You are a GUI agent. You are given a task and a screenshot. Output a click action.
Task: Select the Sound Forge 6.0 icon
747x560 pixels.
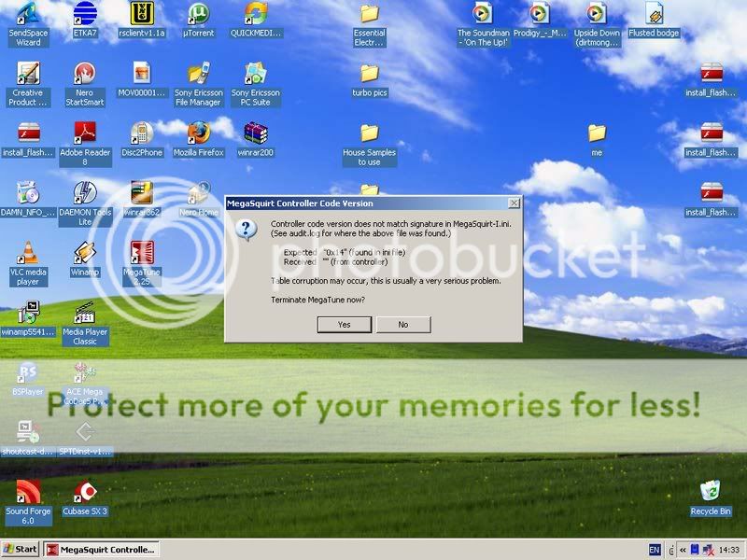28,493
